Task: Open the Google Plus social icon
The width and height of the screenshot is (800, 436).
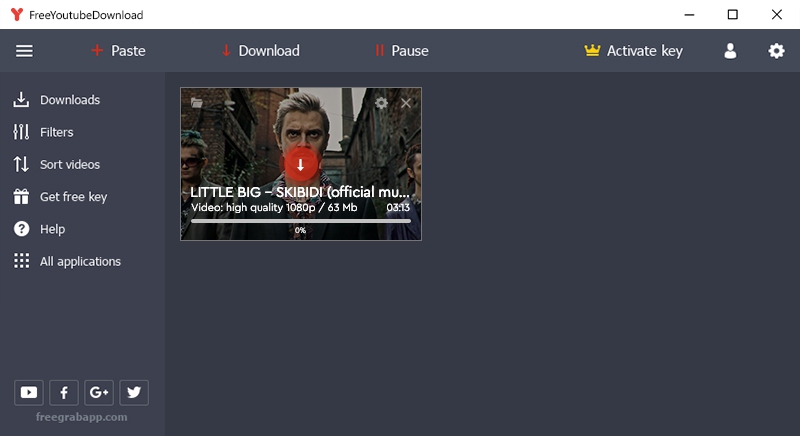Action: 99,392
